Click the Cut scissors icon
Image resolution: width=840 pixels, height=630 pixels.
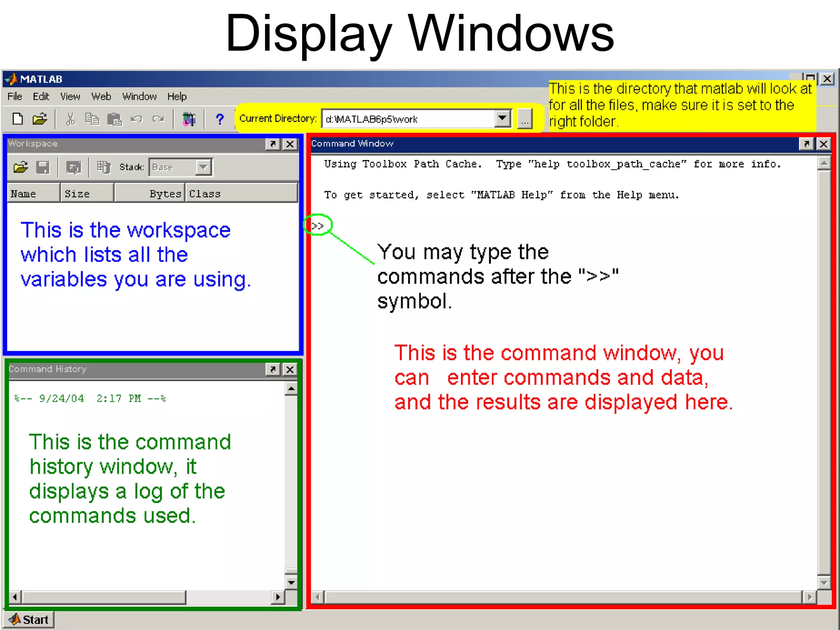click(71, 119)
